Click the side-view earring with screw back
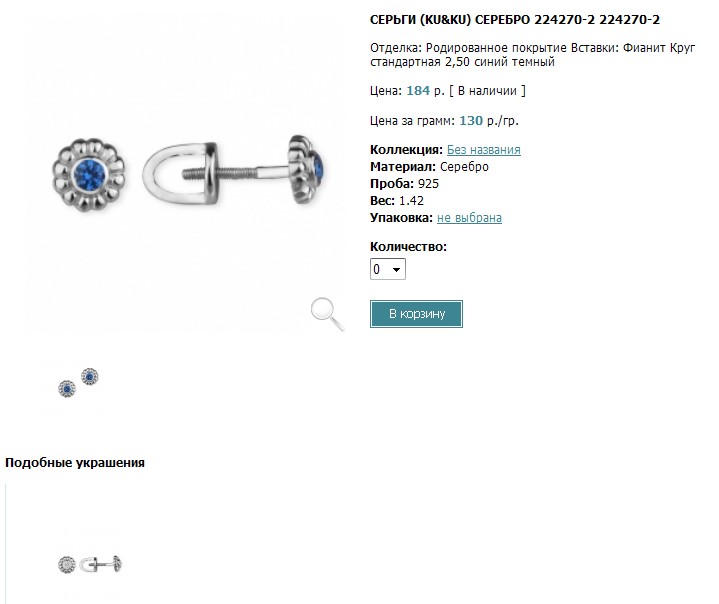 (233, 171)
